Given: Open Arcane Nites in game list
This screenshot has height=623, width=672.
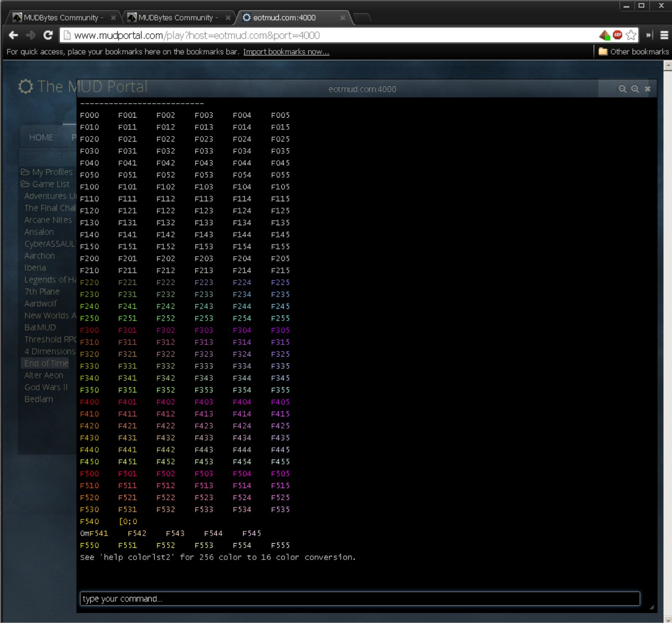Looking at the screenshot, I should [48, 220].
